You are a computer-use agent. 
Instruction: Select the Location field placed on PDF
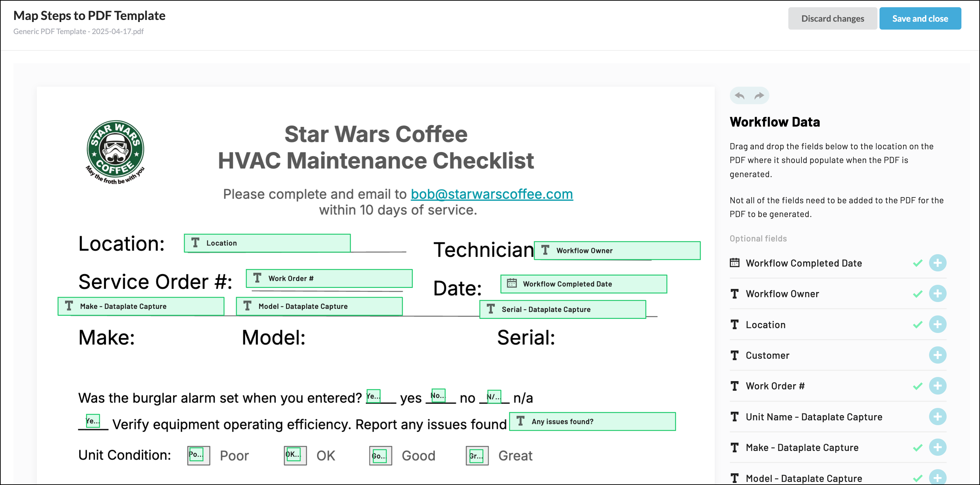tap(267, 243)
